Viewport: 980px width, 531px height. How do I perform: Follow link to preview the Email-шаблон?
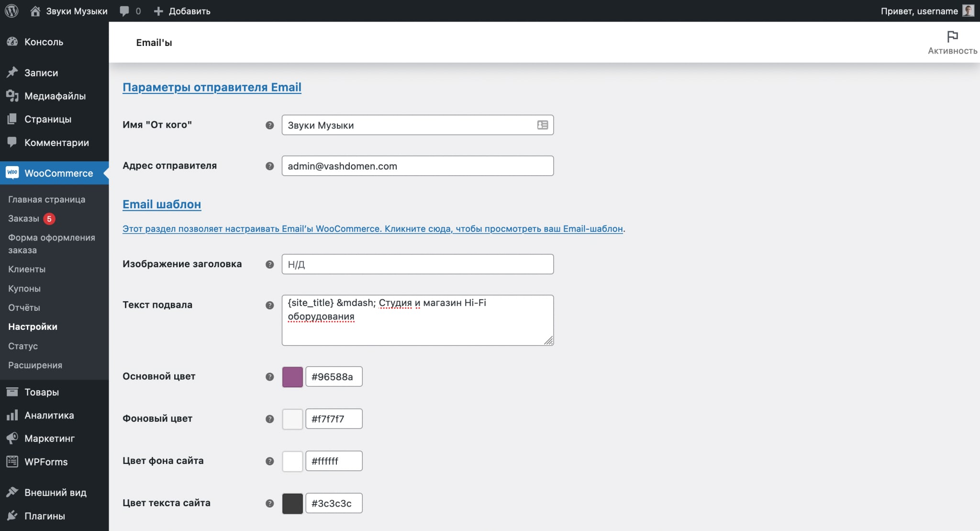373,228
